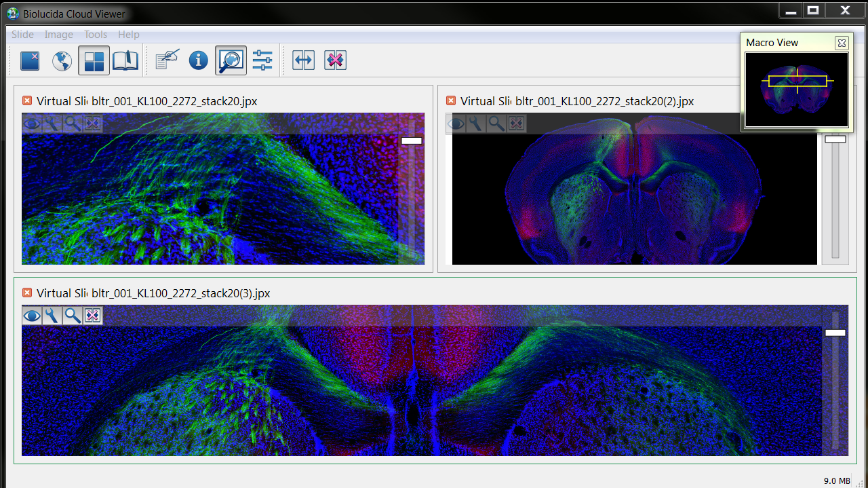
Task: Select the title bltr_001_KL100_2272_stack20(3).jpx
Action: tap(181, 293)
